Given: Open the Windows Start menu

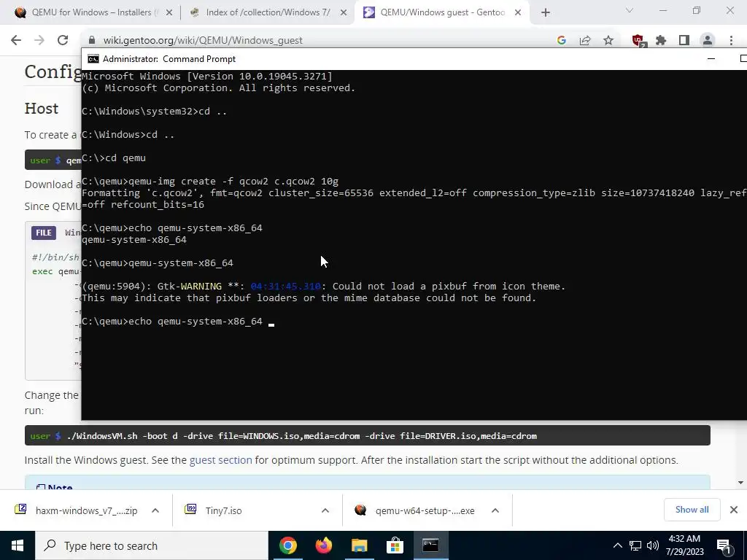Looking at the screenshot, I should point(18,545).
